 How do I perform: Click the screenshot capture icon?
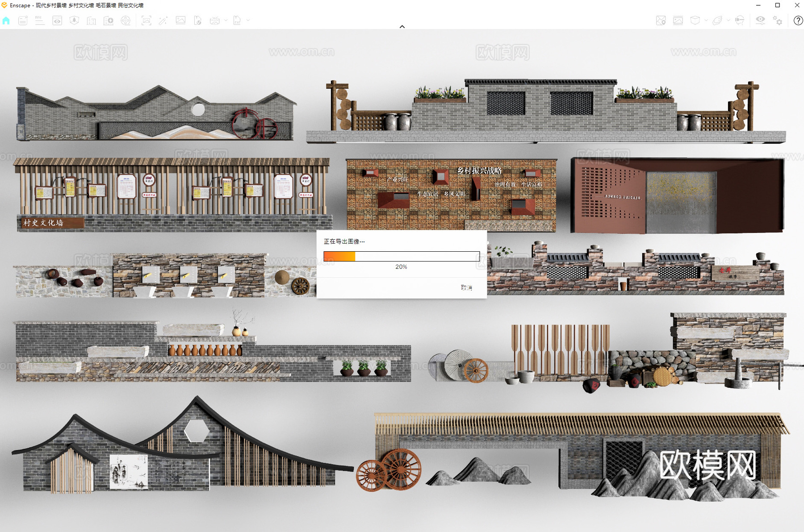point(146,21)
